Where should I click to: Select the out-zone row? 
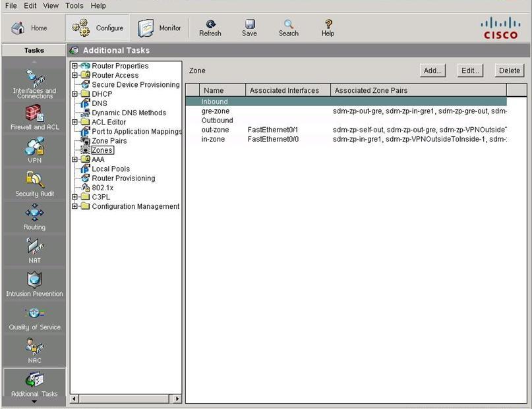tap(346, 130)
